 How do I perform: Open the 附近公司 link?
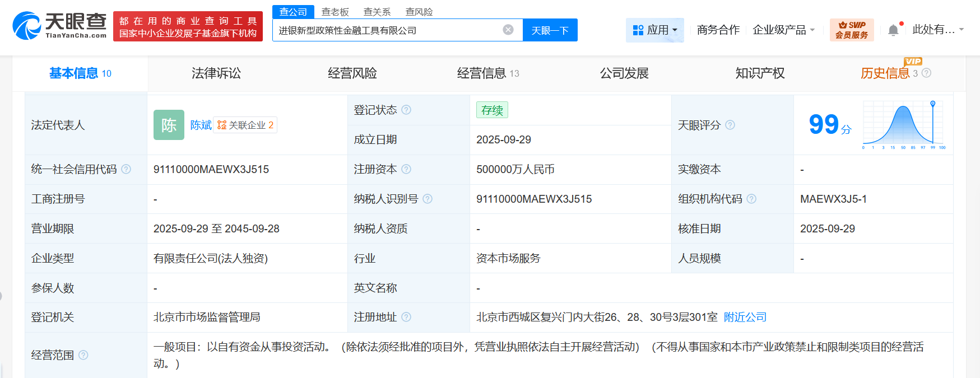tap(745, 317)
